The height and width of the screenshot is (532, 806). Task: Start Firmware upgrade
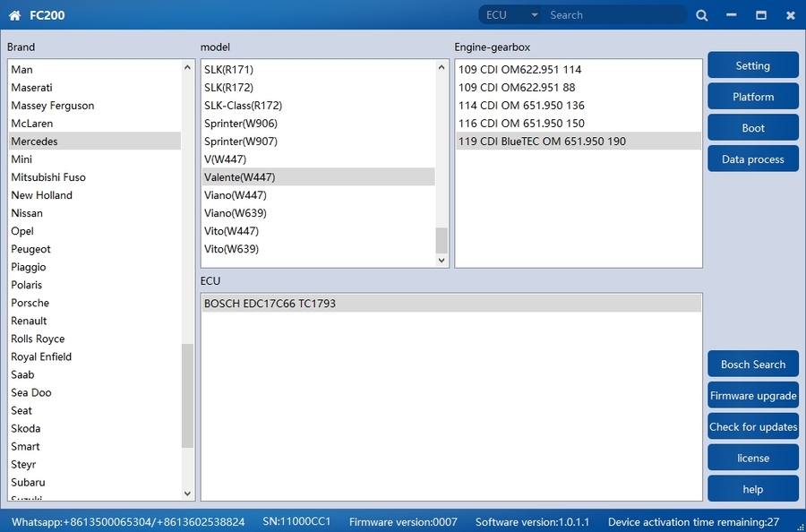752,396
